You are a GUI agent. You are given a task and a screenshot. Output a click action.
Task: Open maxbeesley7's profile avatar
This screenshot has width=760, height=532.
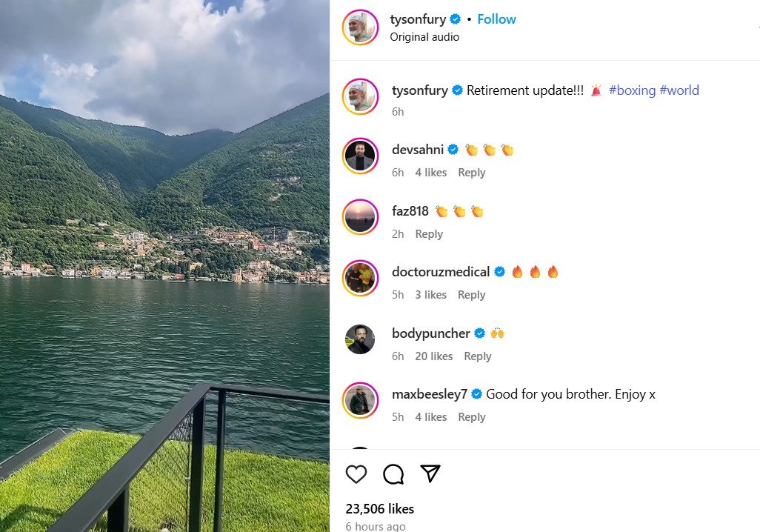click(x=360, y=400)
